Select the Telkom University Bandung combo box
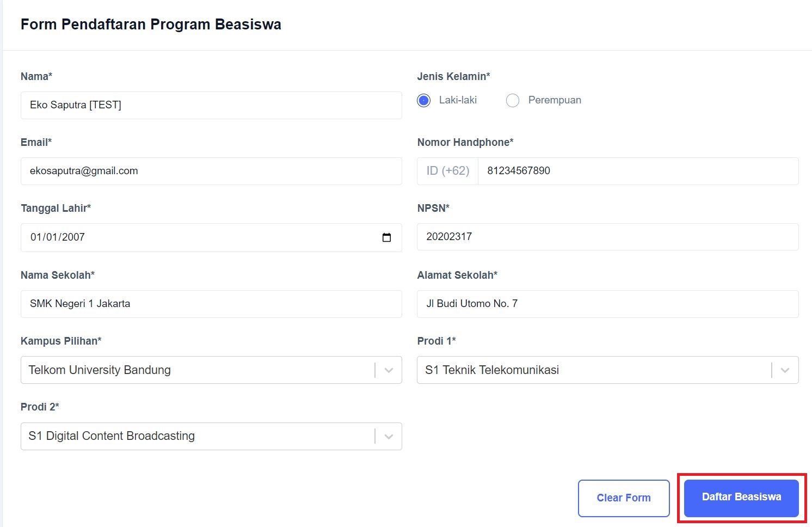Screen dimensions: 812x527 coord(196,370)
